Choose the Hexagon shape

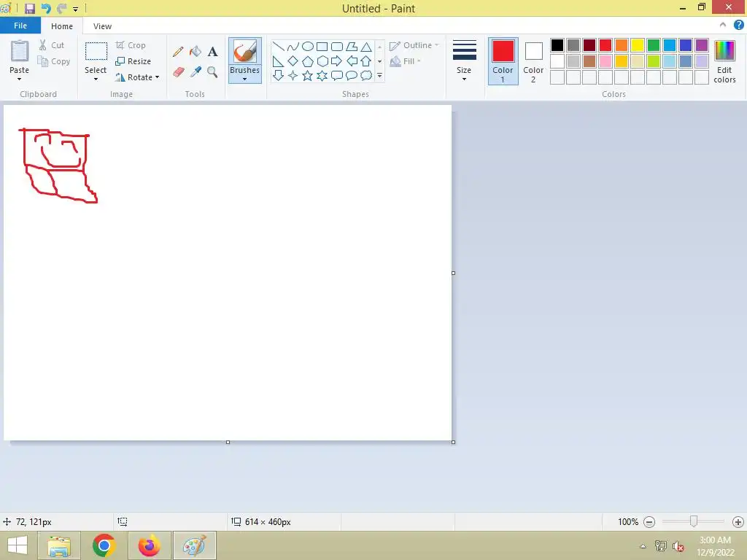tap(322, 61)
